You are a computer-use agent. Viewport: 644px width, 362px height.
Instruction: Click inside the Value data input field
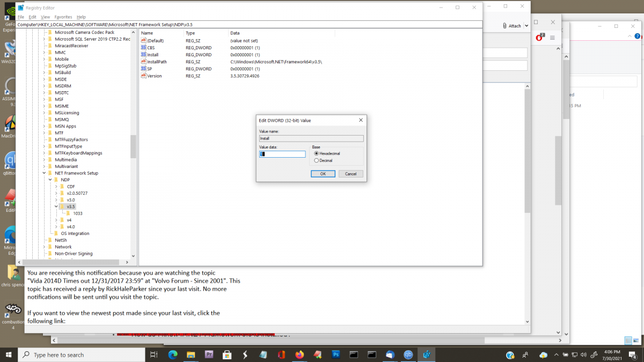[x=282, y=154]
